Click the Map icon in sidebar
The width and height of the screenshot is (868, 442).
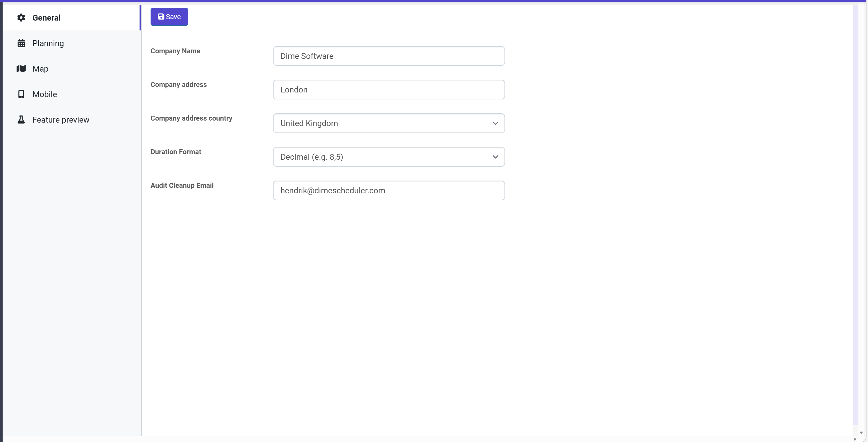pyautogui.click(x=21, y=69)
